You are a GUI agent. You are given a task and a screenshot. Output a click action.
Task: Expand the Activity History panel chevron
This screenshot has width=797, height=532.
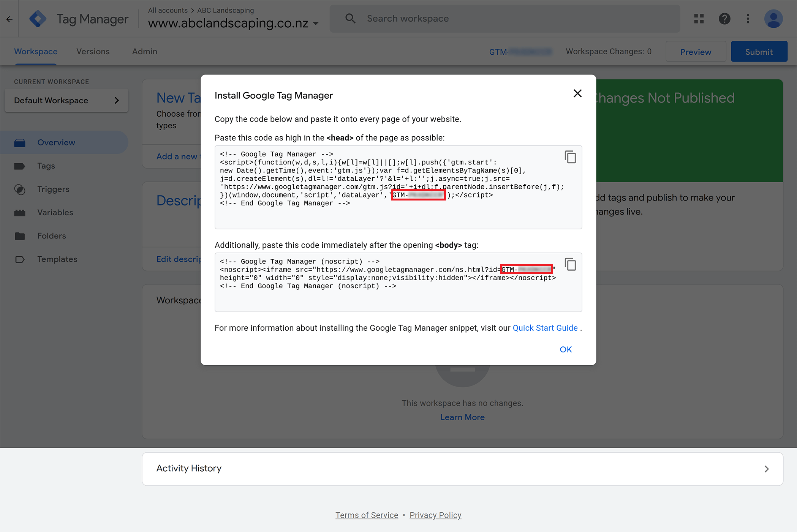click(767, 469)
